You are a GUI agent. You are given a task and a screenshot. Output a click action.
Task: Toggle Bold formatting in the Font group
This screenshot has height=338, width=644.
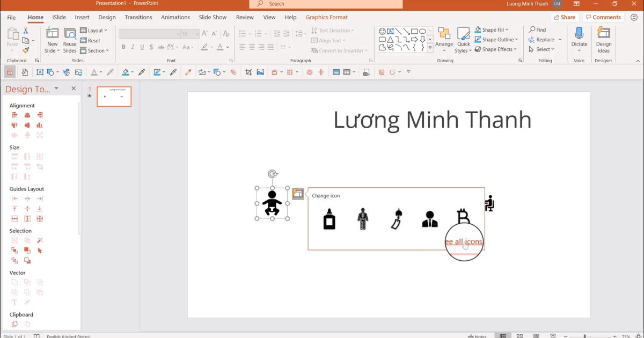(x=124, y=47)
